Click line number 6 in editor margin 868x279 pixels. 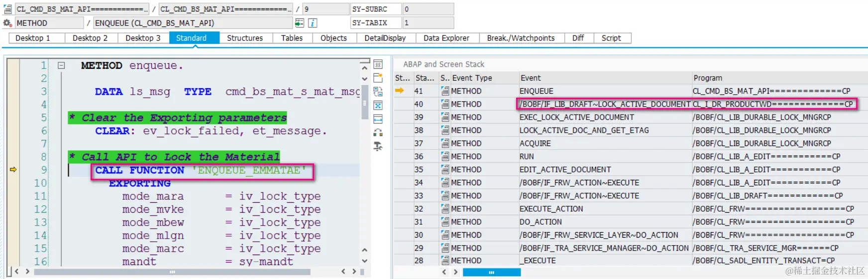coord(44,131)
